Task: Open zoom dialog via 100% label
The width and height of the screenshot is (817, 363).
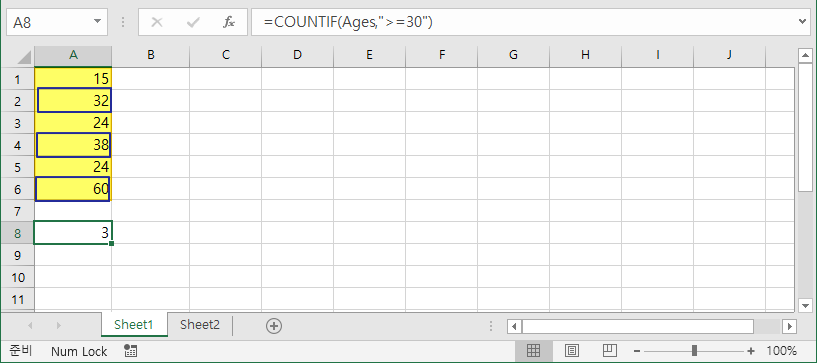Action: pyautogui.click(x=782, y=351)
